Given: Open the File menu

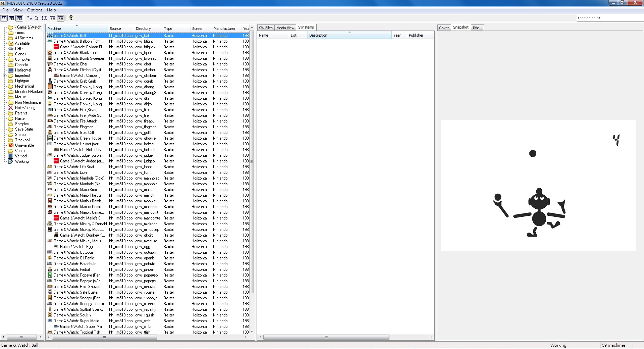Looking at the screenshot, I should coord(5,10).
